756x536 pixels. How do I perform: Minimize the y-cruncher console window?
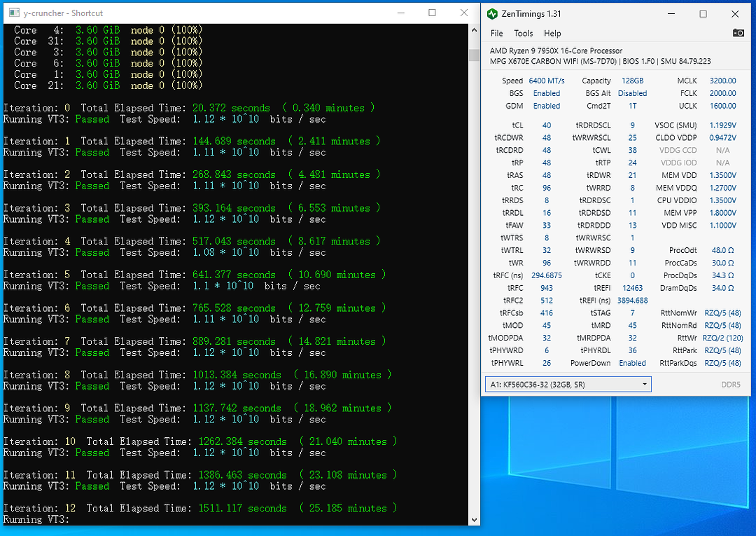400,13
